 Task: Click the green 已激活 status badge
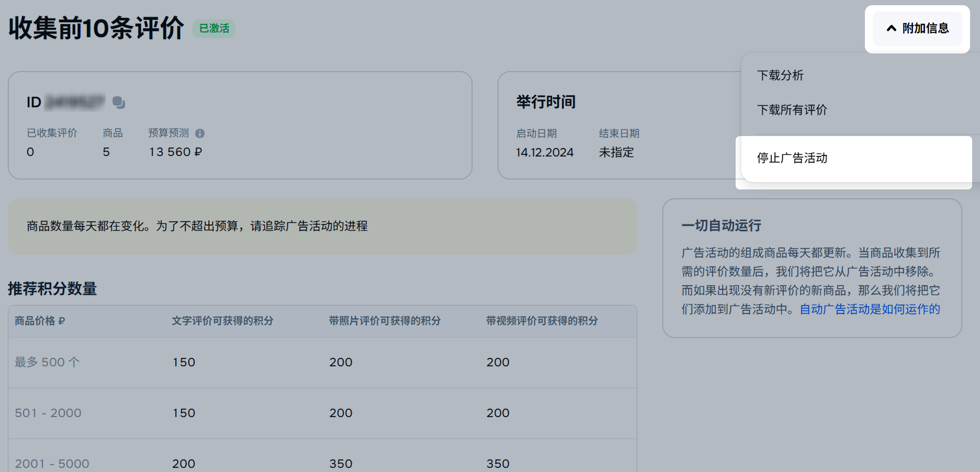[x=214, y=29]
